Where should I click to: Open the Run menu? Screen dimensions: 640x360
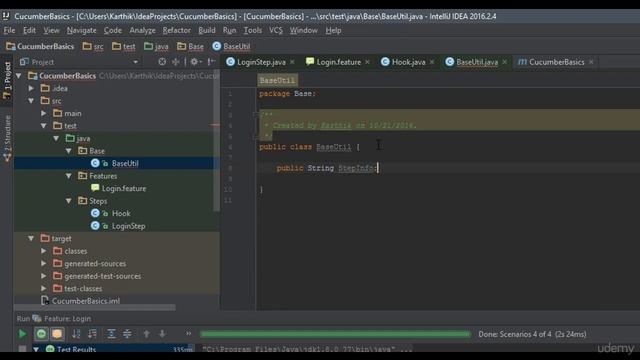click(229, 30)
